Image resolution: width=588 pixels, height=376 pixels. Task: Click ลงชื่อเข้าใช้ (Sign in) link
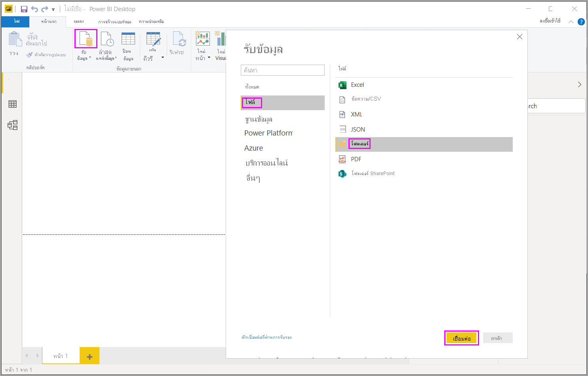[550, 21]
